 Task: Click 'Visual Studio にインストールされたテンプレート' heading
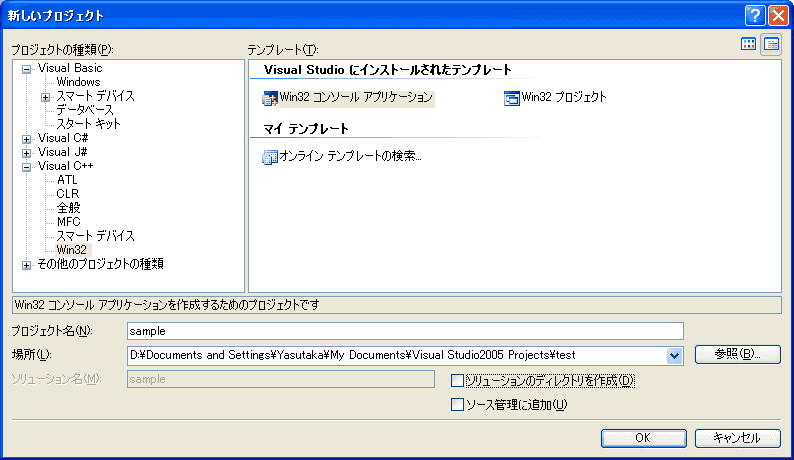pyautogui.click(x=388, y=70)
